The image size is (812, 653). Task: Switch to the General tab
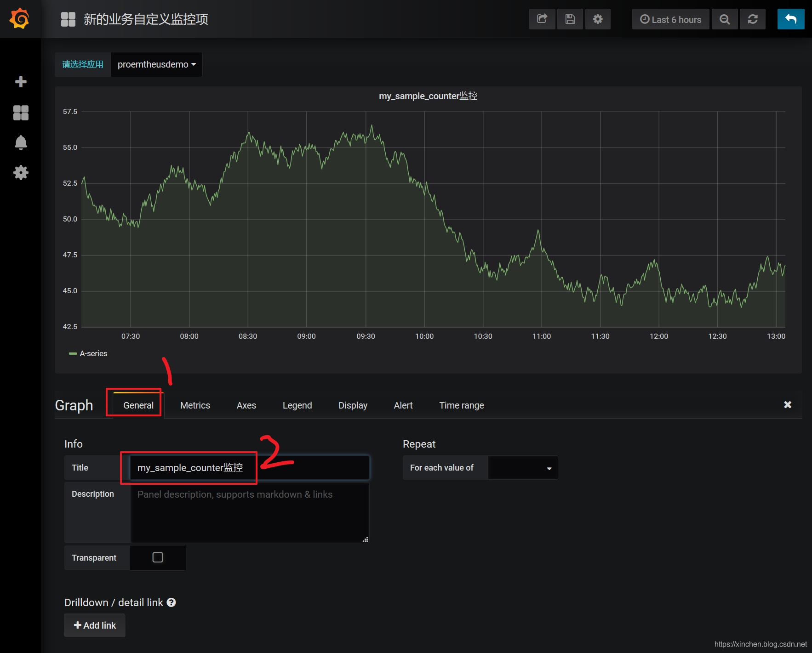click(x=138, y=405)
